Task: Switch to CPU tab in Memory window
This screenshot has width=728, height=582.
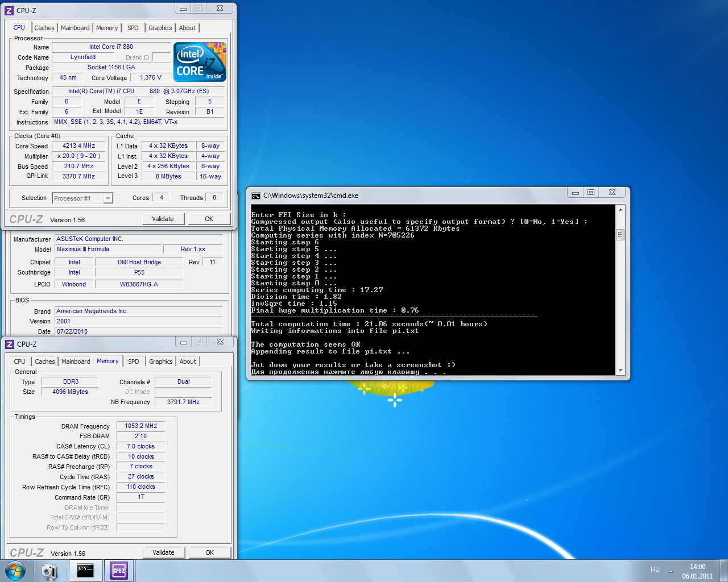Action: coord(20,361)
